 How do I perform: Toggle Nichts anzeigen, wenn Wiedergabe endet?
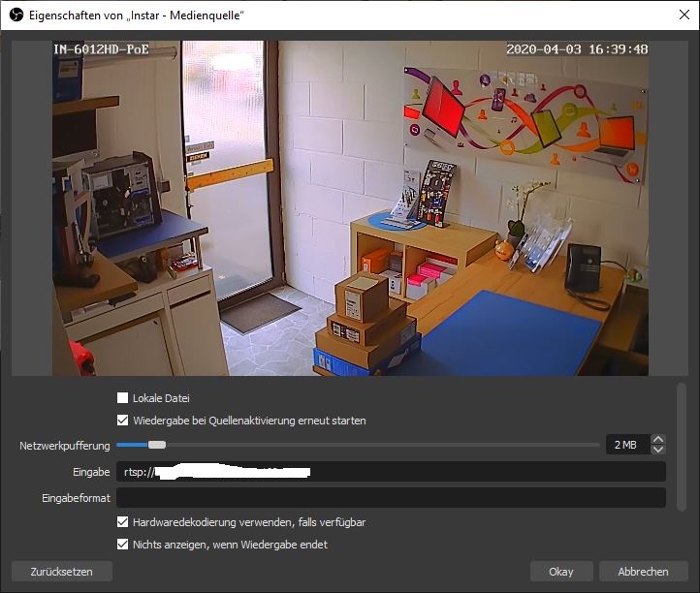123,545
